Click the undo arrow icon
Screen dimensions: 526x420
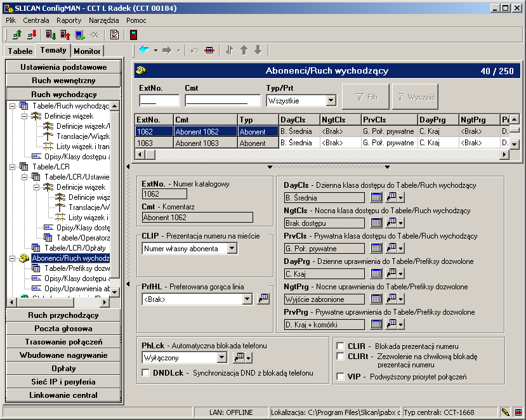[x=195, y=50]
